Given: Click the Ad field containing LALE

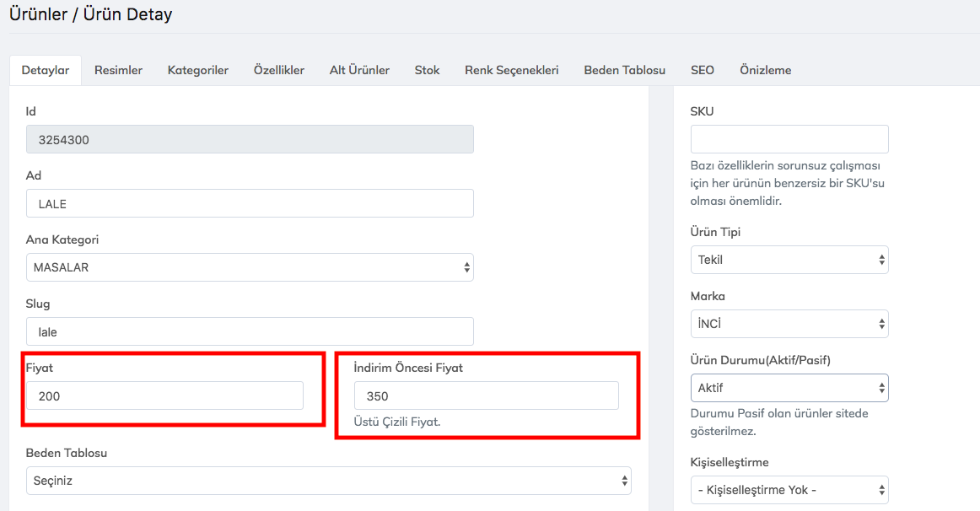Looking at the screenshot, I should (250, 203).
